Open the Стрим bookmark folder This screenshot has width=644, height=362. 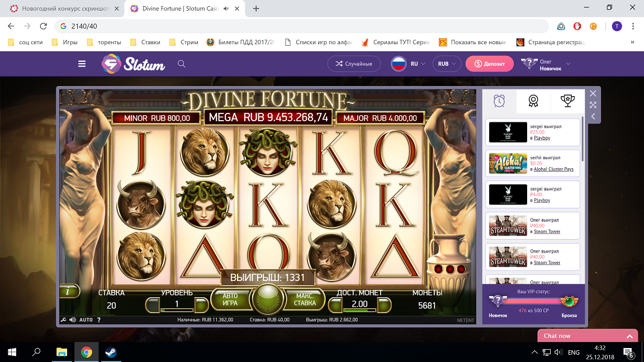click(183, 42)
